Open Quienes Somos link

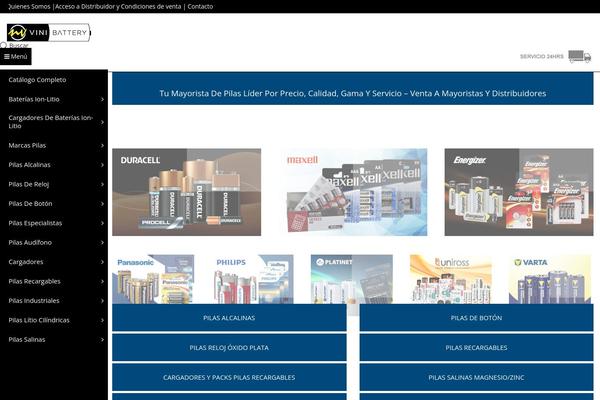tap(29, 7)
